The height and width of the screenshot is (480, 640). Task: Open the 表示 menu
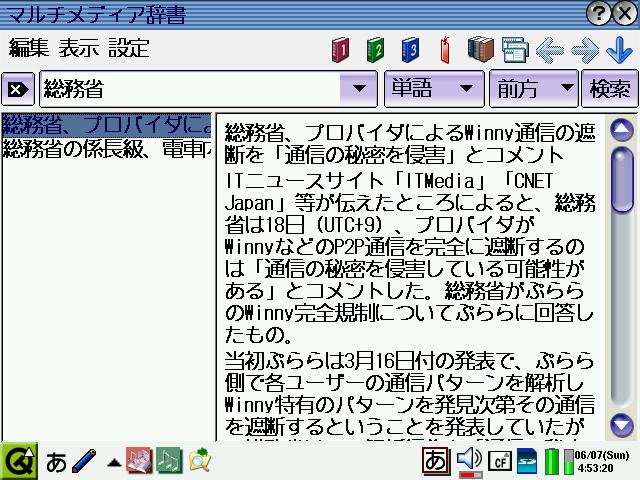[x=78, y=48]
